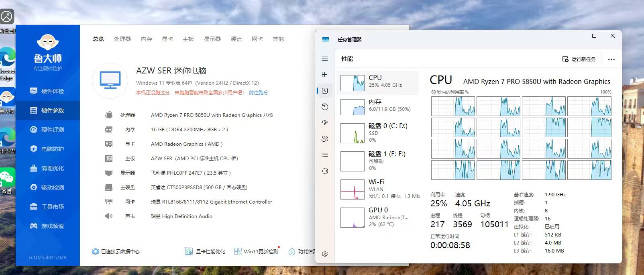
Task: Open 硬件体检 in Ludashi sidebar
Action: (x=48, y=91)
